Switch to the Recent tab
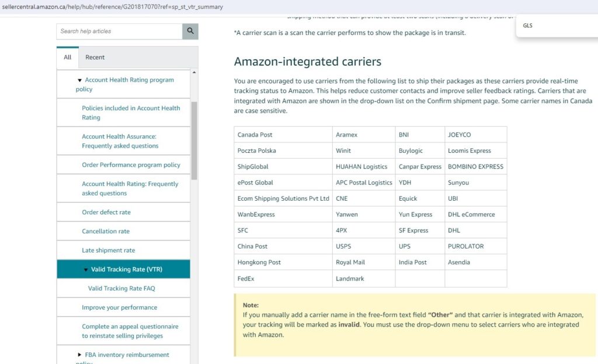 95,57
